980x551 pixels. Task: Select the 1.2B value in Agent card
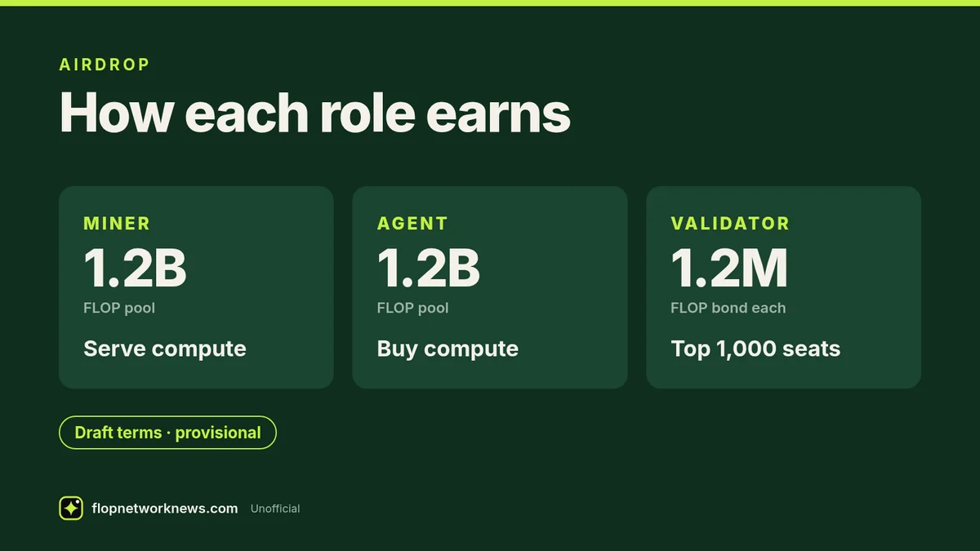coord(429,269)
